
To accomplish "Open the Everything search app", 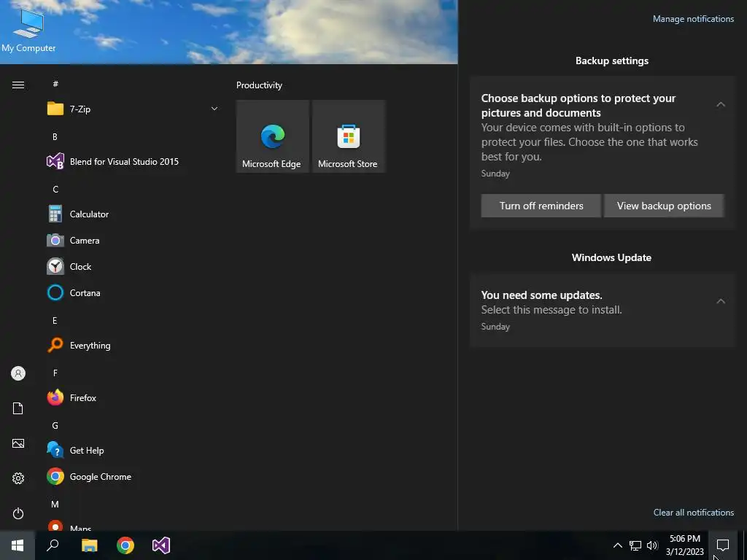I will pos(133,345).
